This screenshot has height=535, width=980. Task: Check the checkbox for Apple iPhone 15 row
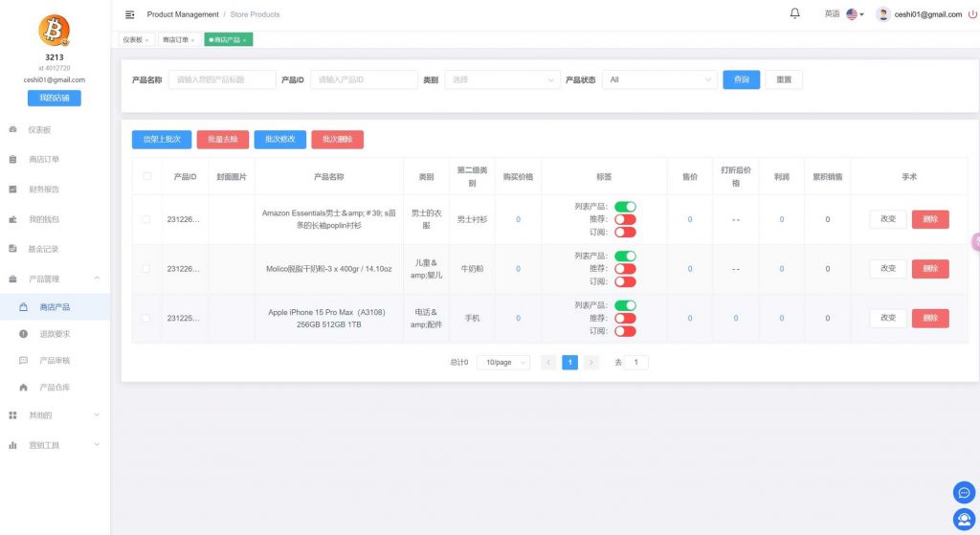click(x=146, y=318)
